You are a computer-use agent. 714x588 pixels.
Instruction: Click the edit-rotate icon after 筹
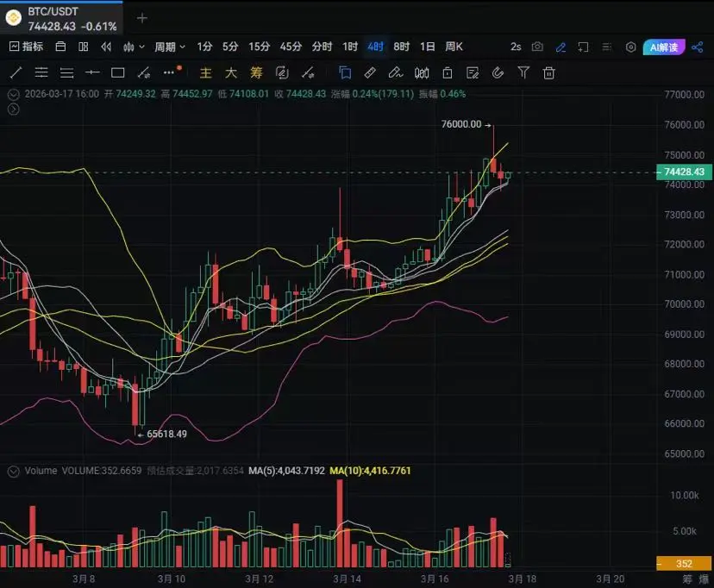point(282,72)
